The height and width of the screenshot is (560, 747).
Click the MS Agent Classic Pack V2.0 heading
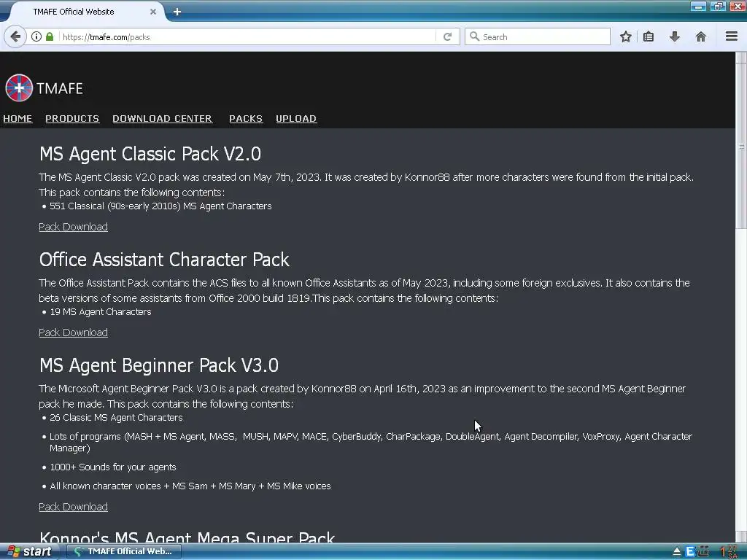point(150,154)
